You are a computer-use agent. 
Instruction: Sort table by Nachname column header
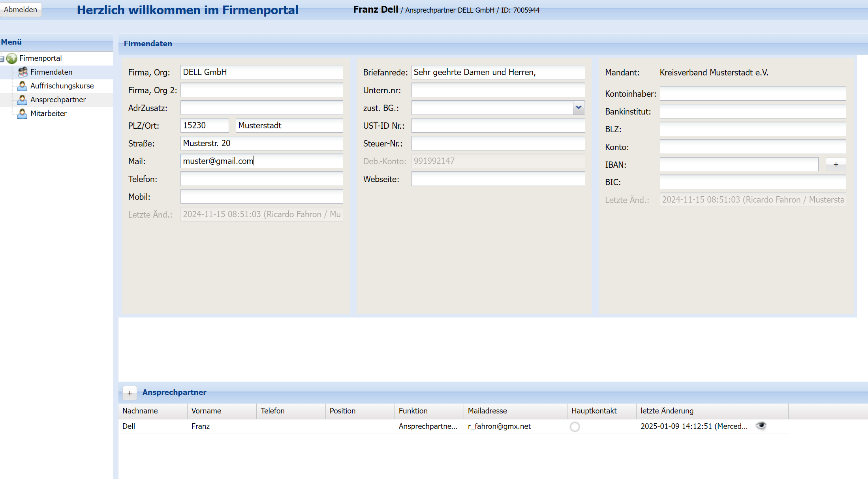pyautogui.click(x=140, y=411)
